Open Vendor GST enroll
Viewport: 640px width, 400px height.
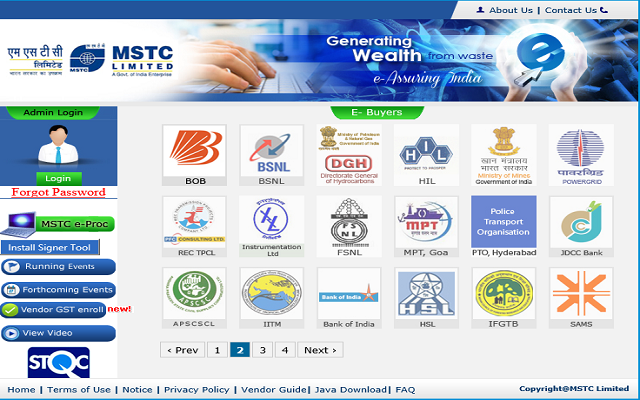[53, 310]
